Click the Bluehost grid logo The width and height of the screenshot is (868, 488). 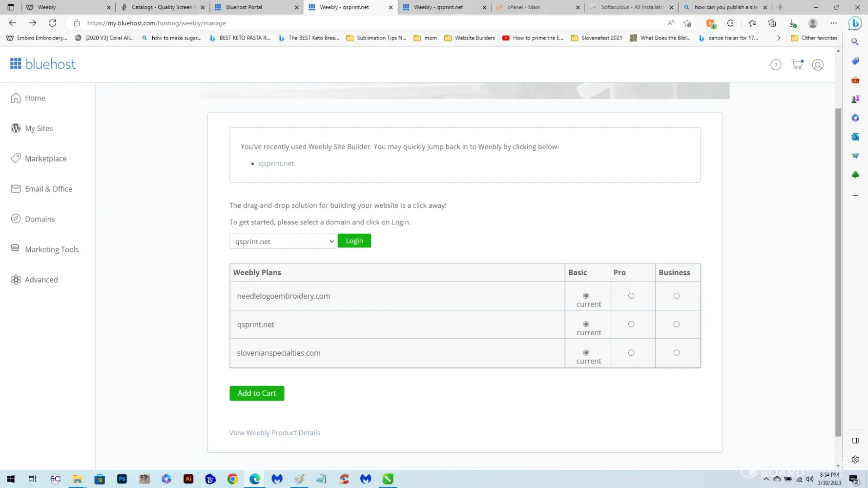pos(16,63)
